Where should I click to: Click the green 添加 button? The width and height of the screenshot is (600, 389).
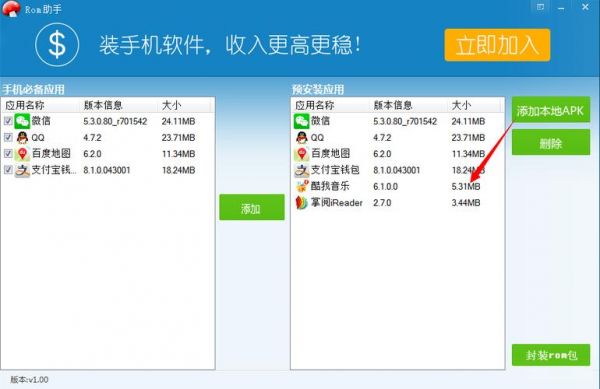[x=252, y=207]
